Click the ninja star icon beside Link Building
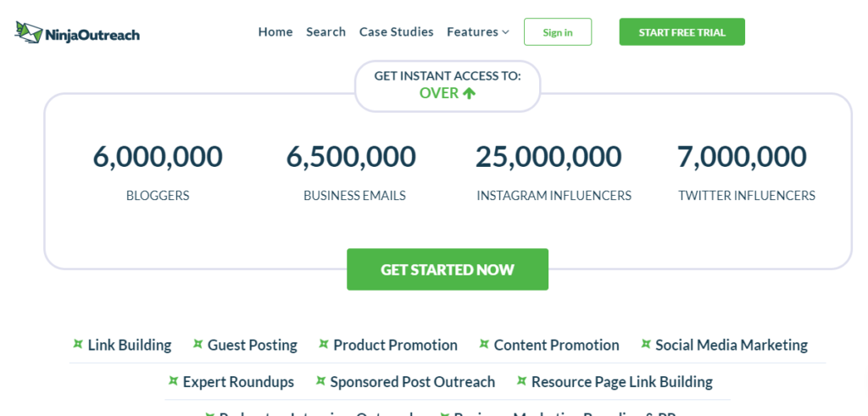Viewport: 868px width, 416px height. click(78, 344)
